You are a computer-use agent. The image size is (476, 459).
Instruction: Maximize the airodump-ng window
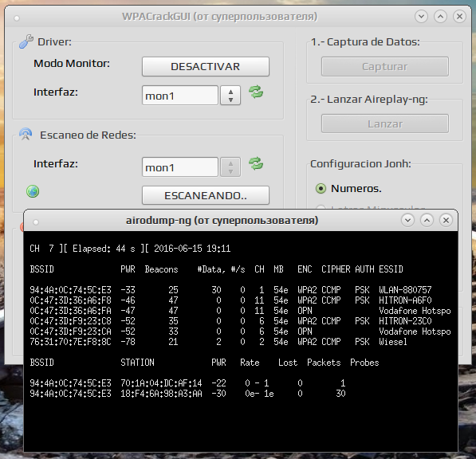[427, 220]
